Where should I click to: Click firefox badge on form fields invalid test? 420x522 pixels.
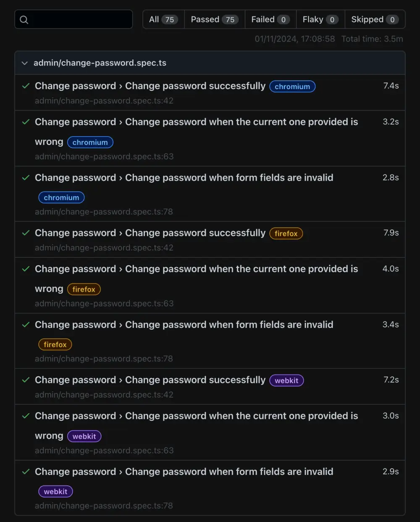[x=55, y=345]
